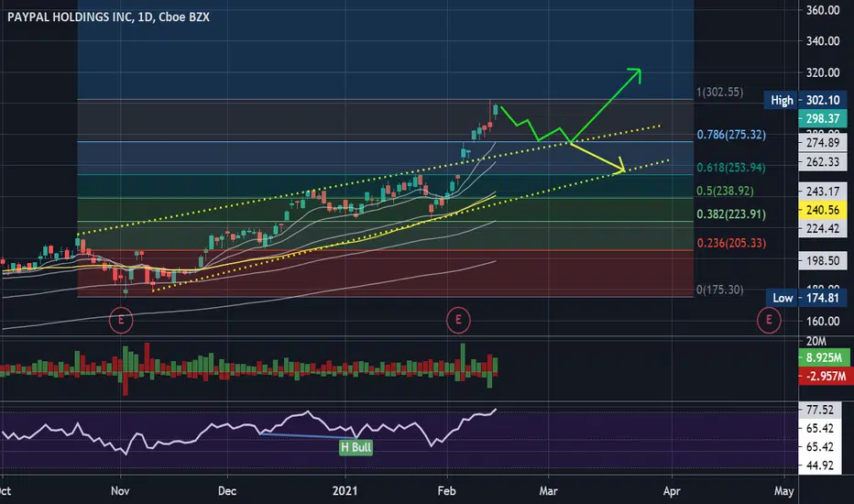This screenshot has width=854, height=504.
Task: Click the 262.33 moving average price tag
Action: coord(823,162)
